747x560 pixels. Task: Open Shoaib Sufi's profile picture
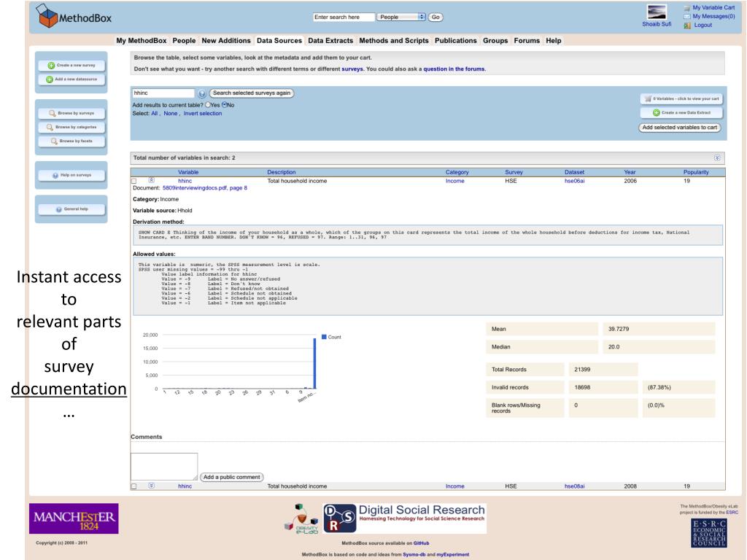click(x=656, y=12)
